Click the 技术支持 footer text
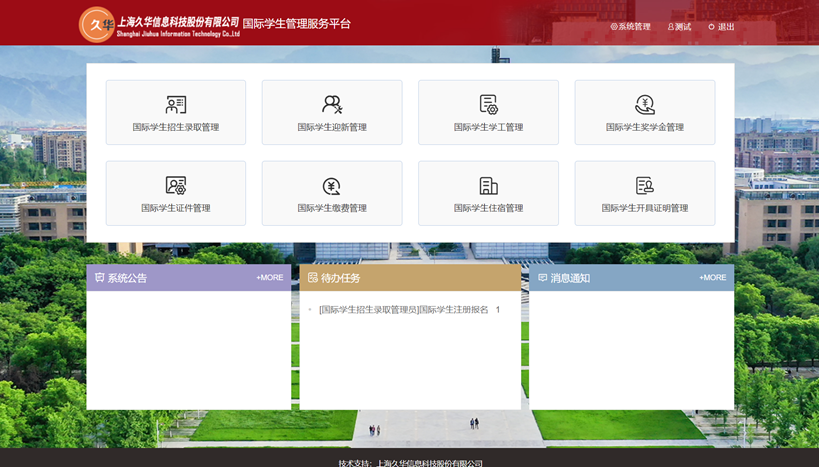Image resolution: width=819 pixels, height=467 pixels. pyautogui.click(x=410, y=463)
